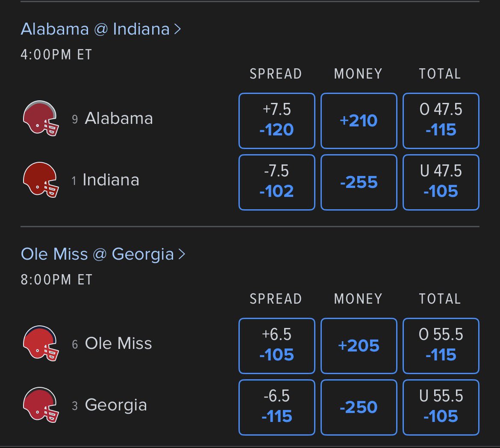500x448 pixels.
Task: Click the Indiana team helmet icon
Action: tap(41, 180)
